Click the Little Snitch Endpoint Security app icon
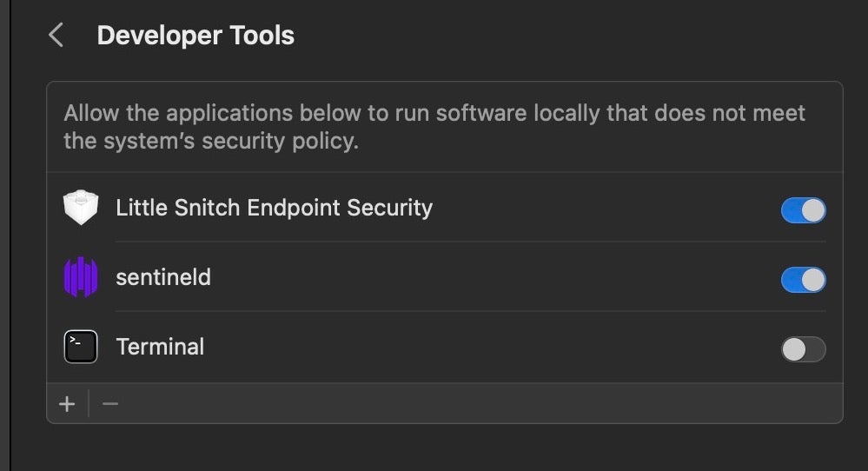This screenshot has height=471, width=868. point(81,208)
